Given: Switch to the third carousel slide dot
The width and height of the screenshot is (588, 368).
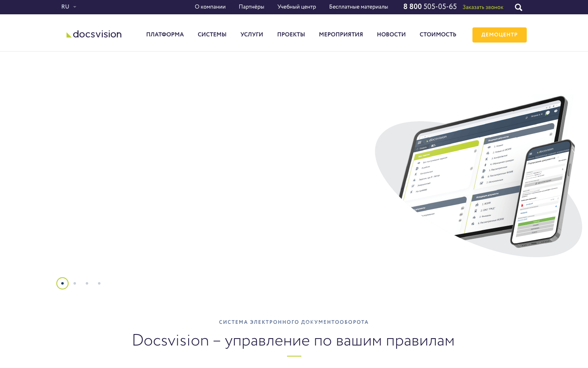Looking at the screenshot, I should (x=87, y=283).
